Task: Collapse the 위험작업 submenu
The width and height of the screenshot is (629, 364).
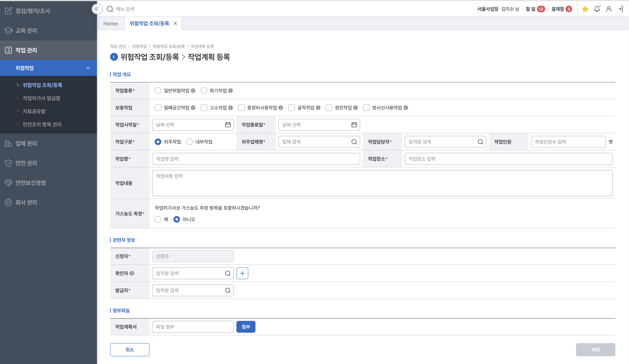Action: [x=88, y=68]
